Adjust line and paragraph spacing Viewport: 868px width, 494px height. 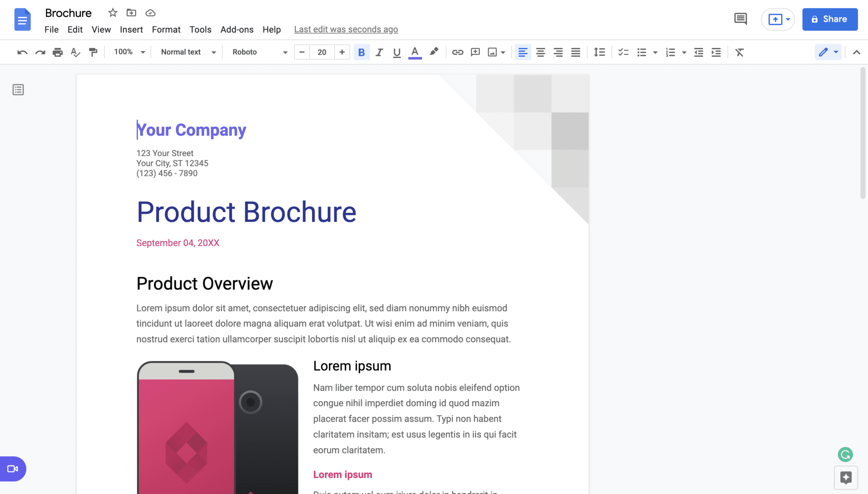599,52
